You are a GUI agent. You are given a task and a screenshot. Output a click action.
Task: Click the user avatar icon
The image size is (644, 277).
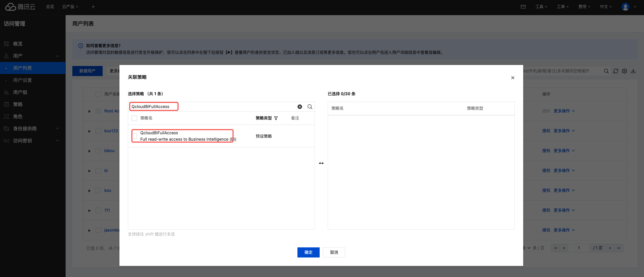(x=625, y=7)
